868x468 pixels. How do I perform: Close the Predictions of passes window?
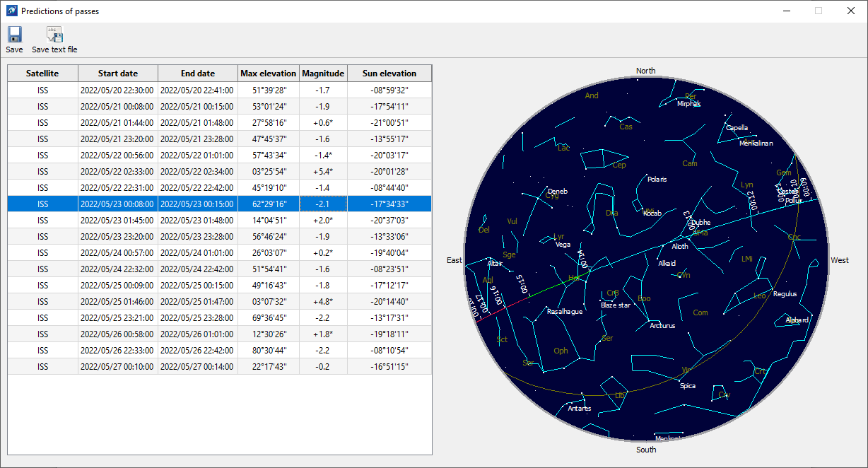click(x=851, y=11)
